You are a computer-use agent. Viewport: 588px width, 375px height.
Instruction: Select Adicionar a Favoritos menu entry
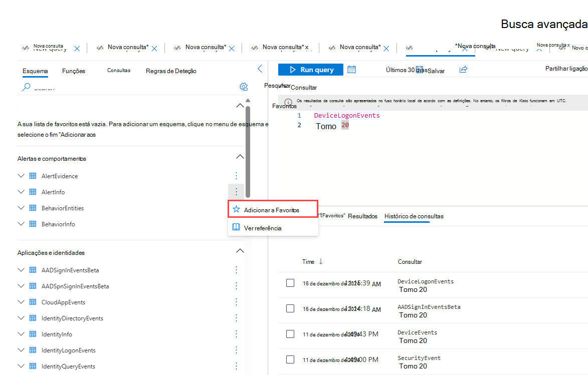[x=273, y=210]
